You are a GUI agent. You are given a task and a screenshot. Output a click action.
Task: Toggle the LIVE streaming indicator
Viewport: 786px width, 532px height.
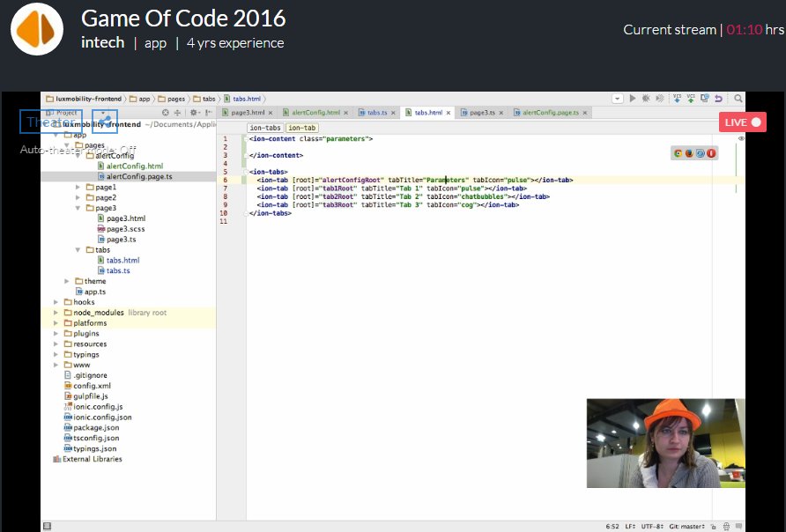(x=743, y=122)
